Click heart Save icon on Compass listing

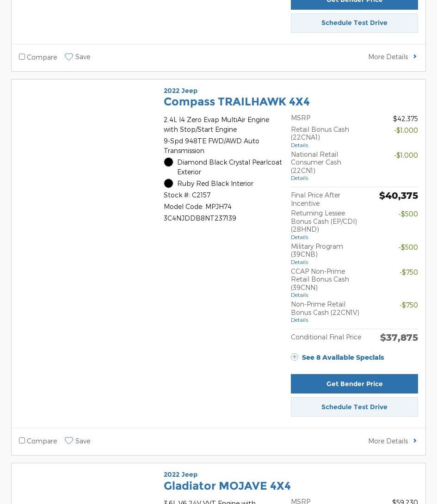click(69, 441)
